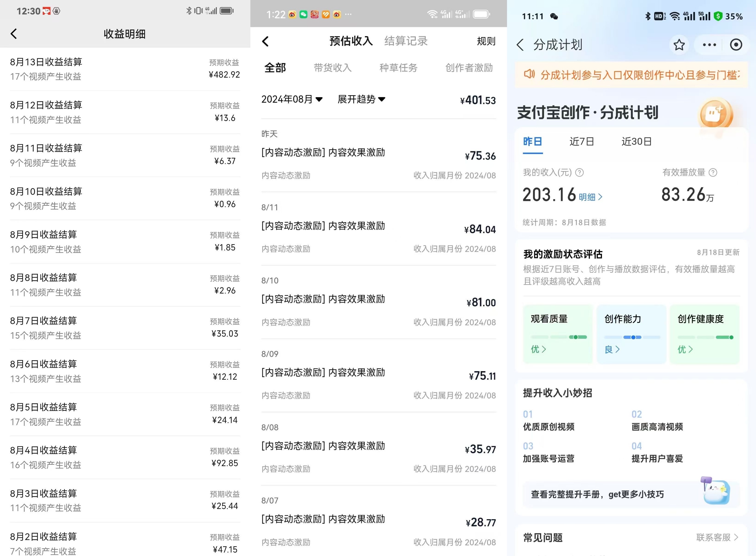Open tip 04 提升用户喜爱
This screenshot has height=556, width=756.
(x=657, y=452)
